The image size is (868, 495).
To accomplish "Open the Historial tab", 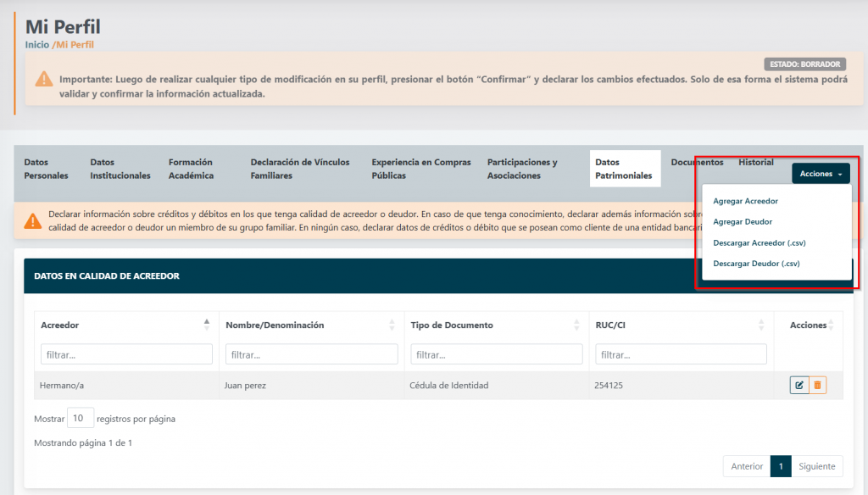I will (x=755, y=162).
